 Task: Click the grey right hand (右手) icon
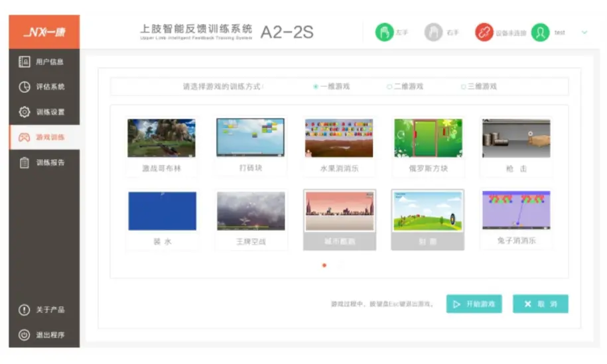tap(433, 32)
